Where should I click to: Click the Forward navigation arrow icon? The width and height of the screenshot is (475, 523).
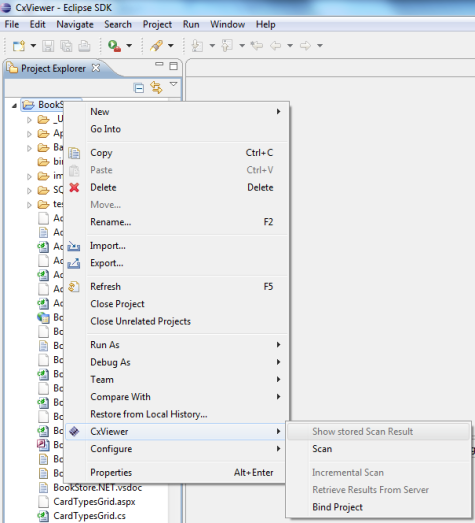point(305,45)
